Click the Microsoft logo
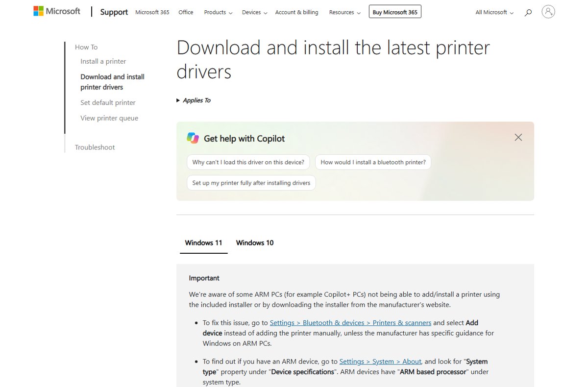Viewport: 588px width, 387px height. point(57,11)
